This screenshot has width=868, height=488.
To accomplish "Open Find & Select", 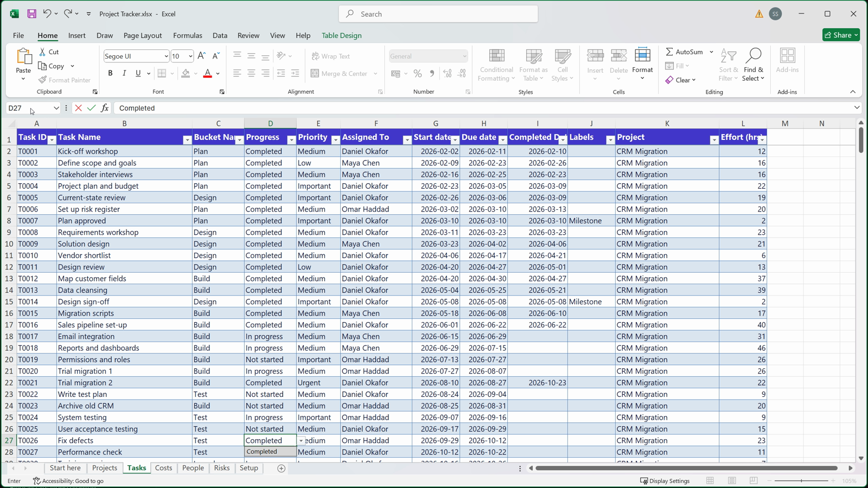I will 754,65.
